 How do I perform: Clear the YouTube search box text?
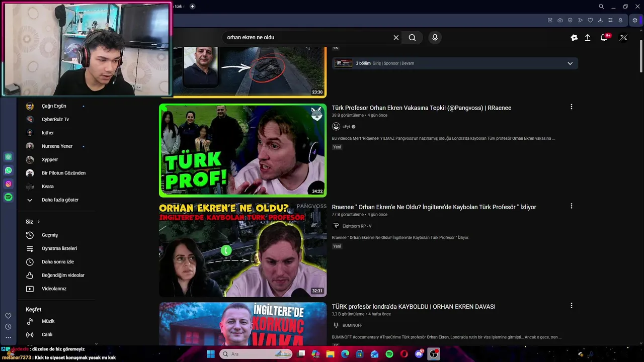(396, 38)
